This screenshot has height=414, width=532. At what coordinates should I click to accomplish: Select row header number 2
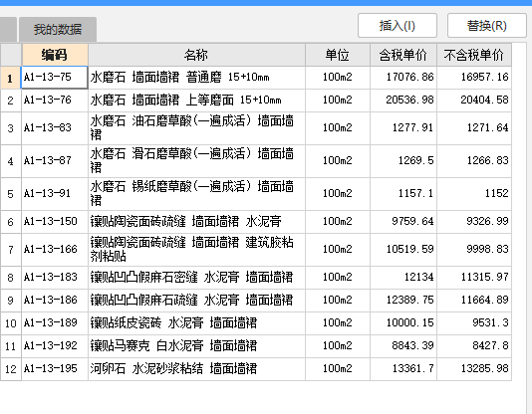[x=11, y=101]
